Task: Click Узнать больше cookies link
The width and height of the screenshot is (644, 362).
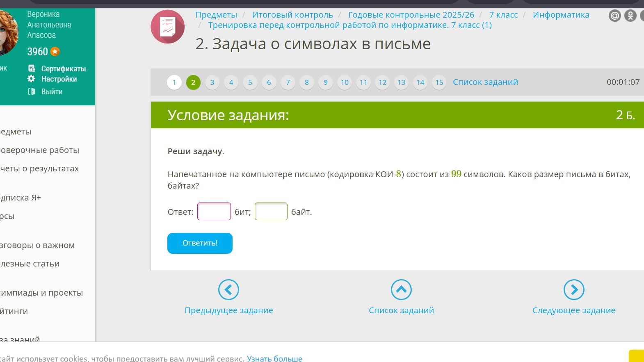Action: [274, 358]
